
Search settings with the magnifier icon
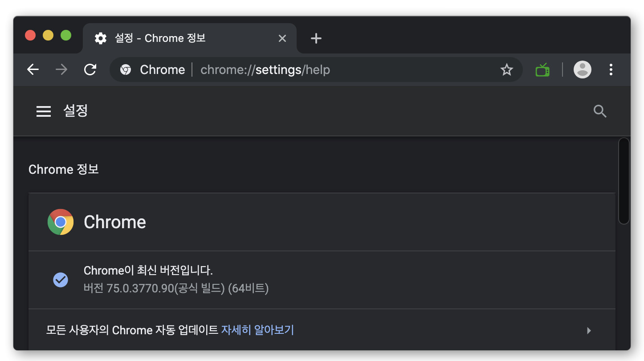600,111
